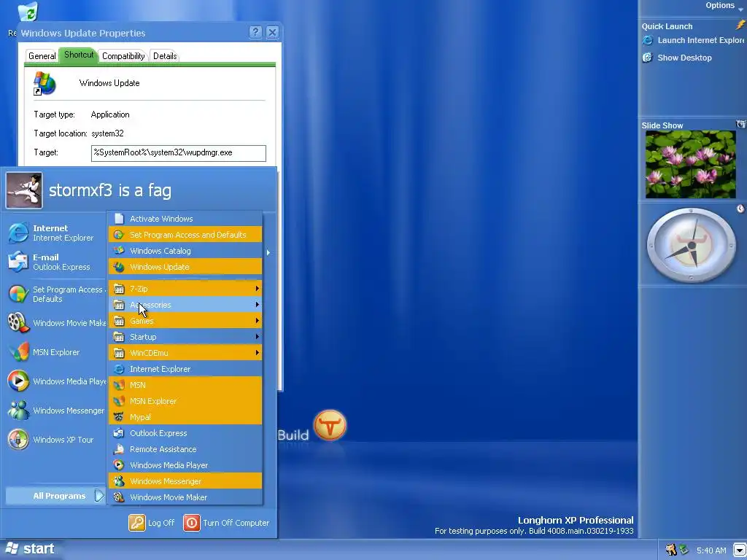The width and height of the screenshot is (747, 560).
Task: Open Outlook Express in programs list
Action: coord(185,433)
